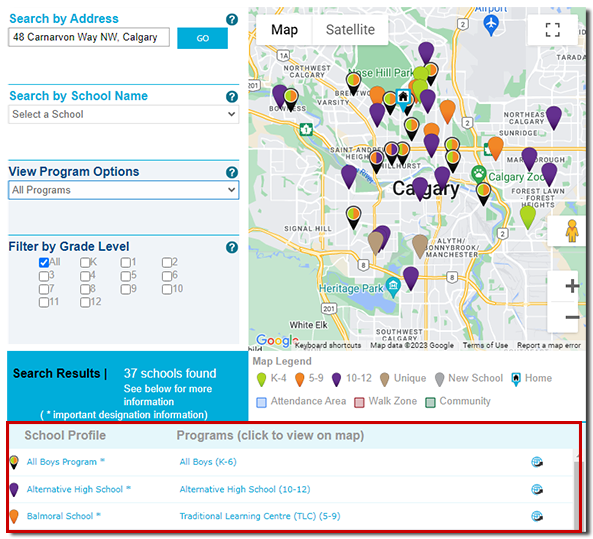
Task: Open help for Filter by Grade Level
Action: (232, 247)
